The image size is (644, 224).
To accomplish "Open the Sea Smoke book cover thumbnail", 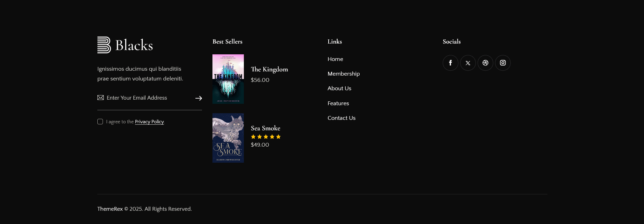I will pyautogui.click(x=228, y=138).
